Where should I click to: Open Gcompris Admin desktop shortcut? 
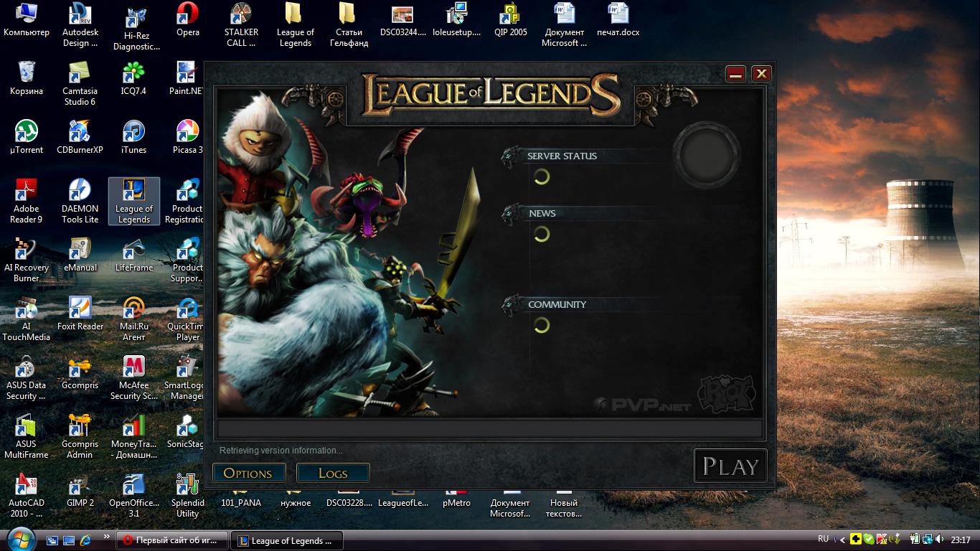click(x=80, y=437)
